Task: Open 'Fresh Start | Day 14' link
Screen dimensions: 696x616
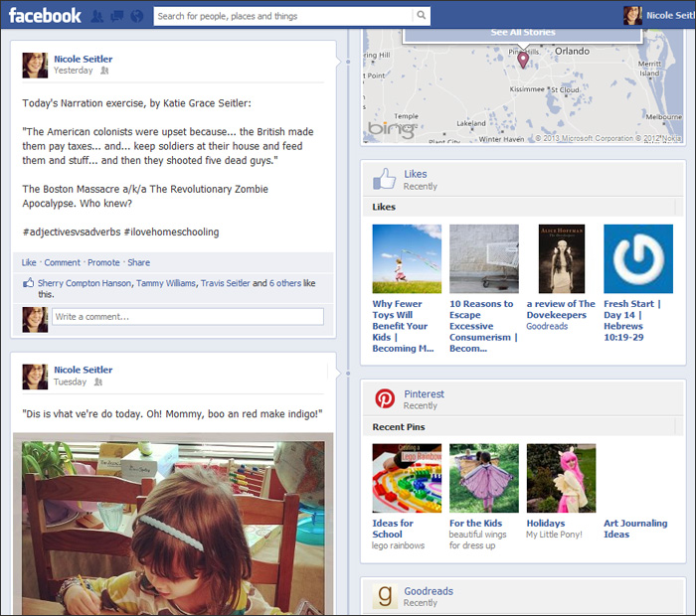Action: click(632, 320)
